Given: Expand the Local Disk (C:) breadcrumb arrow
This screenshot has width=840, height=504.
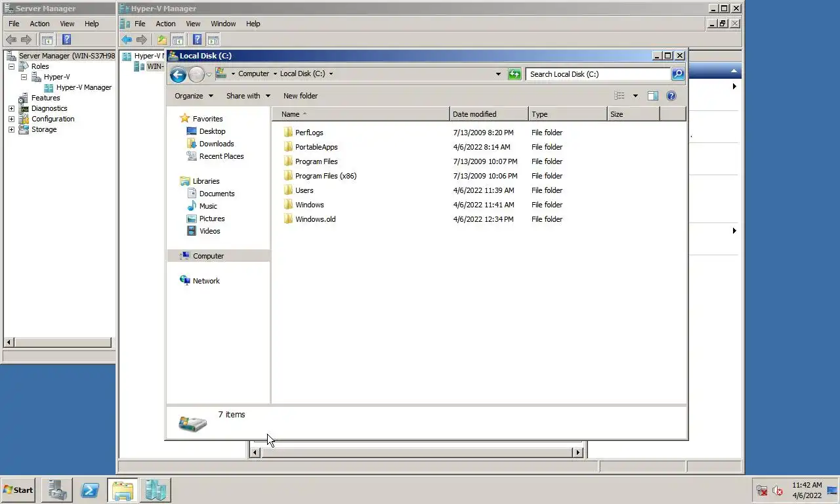Looking at the screenshot, I should point(331,74).
